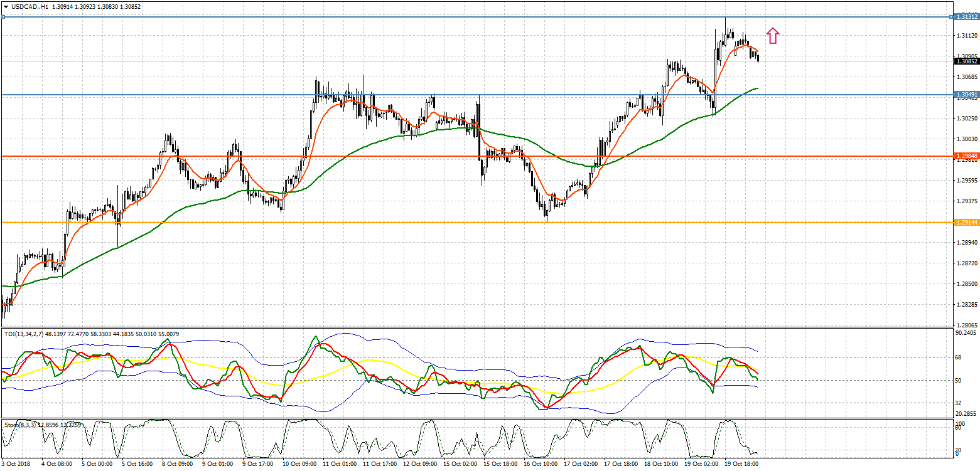This screenshot has height=471, width=980.
Task: Click the current price tag 1.30852
Action: point(966,61)
